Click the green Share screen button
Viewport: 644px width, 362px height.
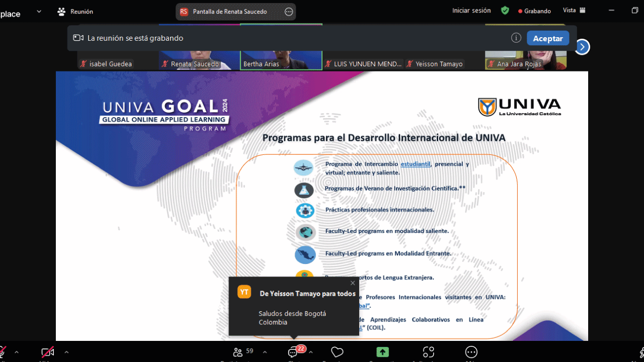pyautogui.click(x=382, y=352)
